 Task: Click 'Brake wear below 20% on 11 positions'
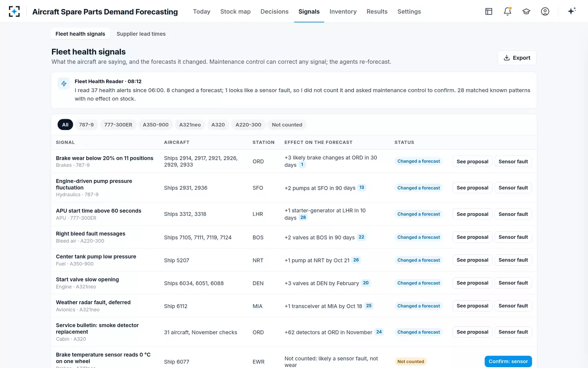(x=105, y=158)
